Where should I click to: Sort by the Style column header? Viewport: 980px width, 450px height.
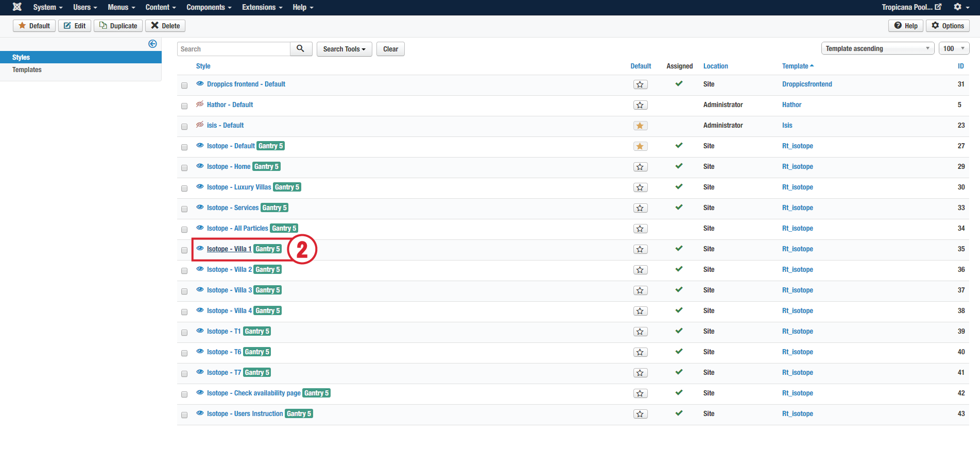coord(203,66)
